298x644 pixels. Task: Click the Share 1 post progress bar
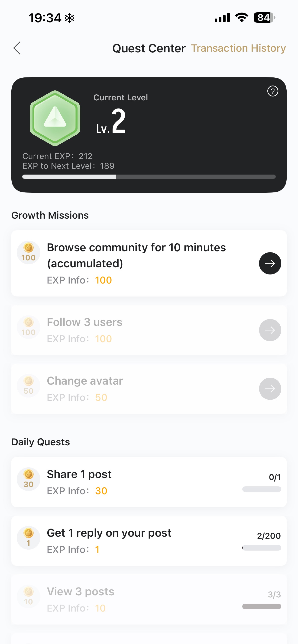pos(262,489)
